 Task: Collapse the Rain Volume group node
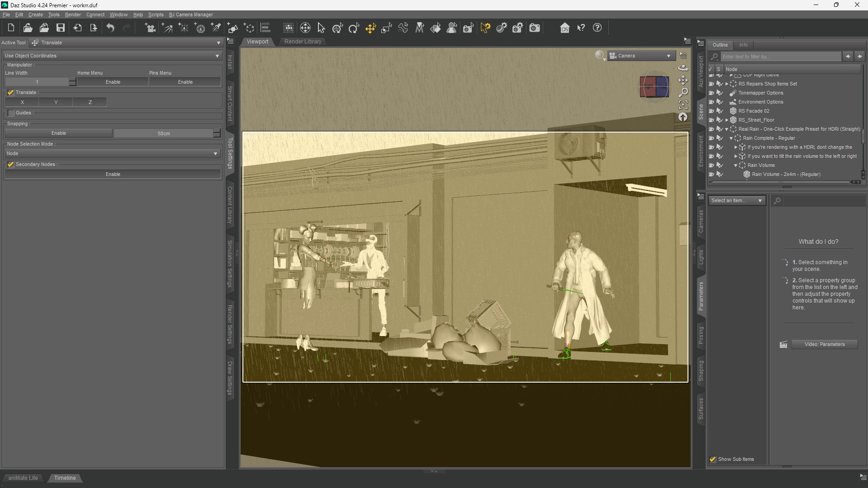click(736, 166)
